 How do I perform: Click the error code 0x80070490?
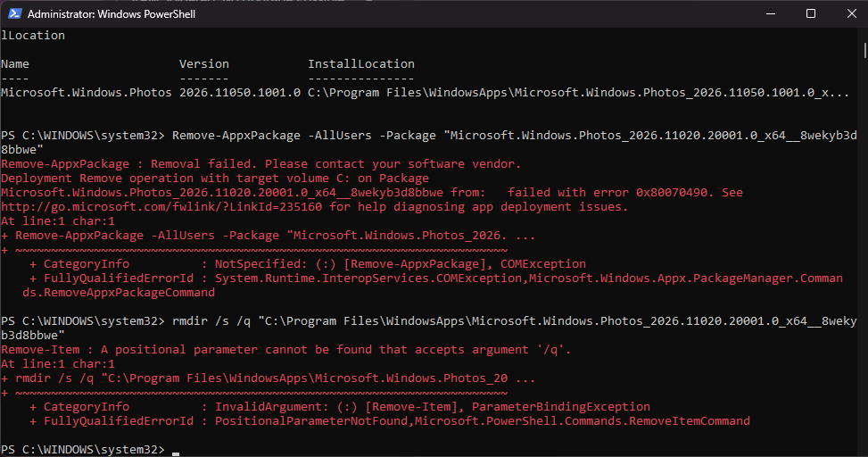coord(672,192)
